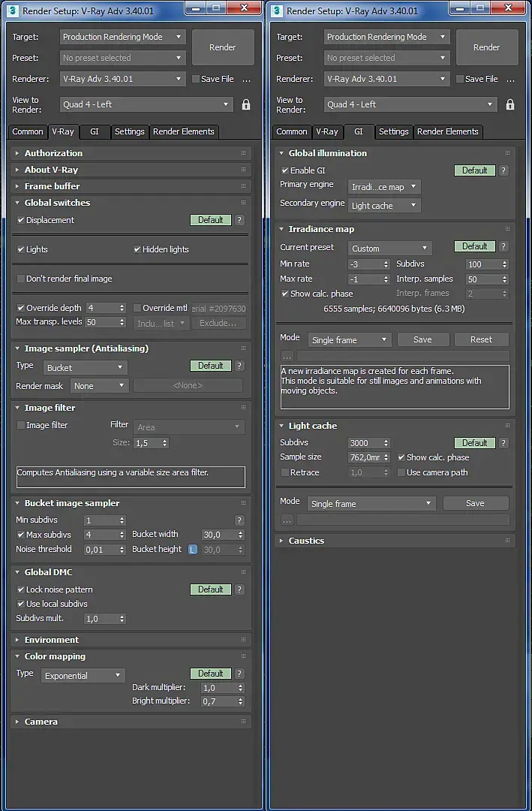Click Noise threshold value field
Image resolution: width=532 pixels, height=811 pixels.
(101, 550)
